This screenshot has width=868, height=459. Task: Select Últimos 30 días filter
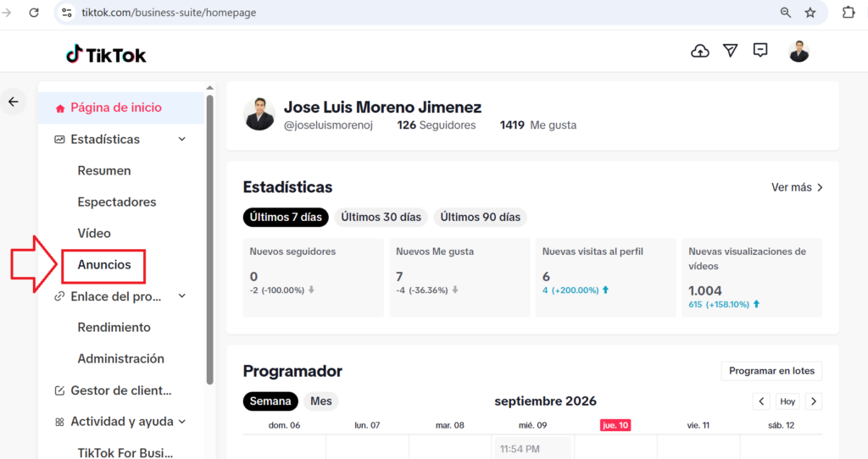pos(381,218)
